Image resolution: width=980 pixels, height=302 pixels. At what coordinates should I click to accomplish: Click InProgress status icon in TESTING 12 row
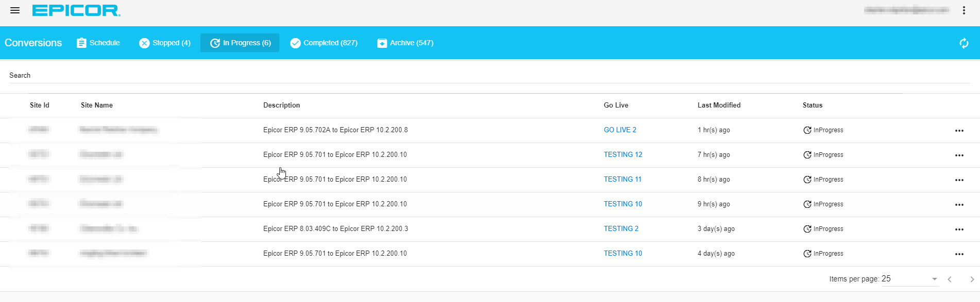pos(807,155)
